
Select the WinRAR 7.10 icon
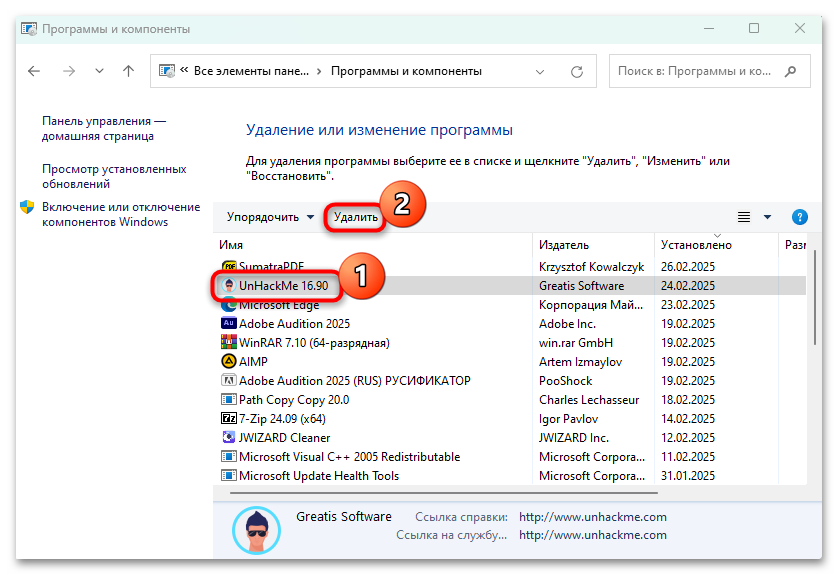click(229, 342)
